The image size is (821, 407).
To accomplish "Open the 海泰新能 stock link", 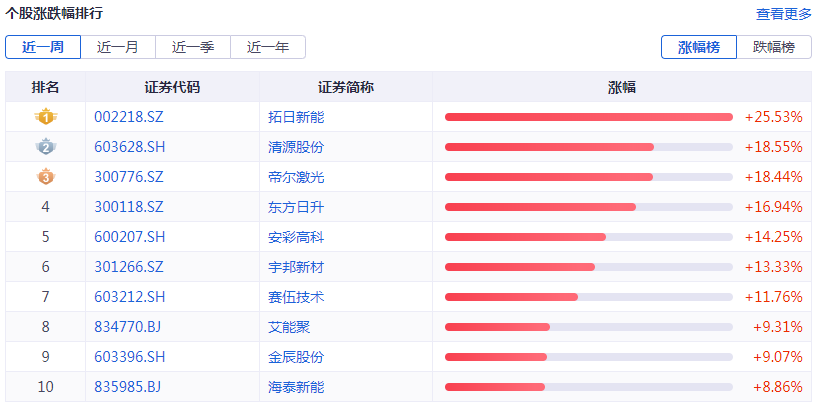I will (296, 387).
